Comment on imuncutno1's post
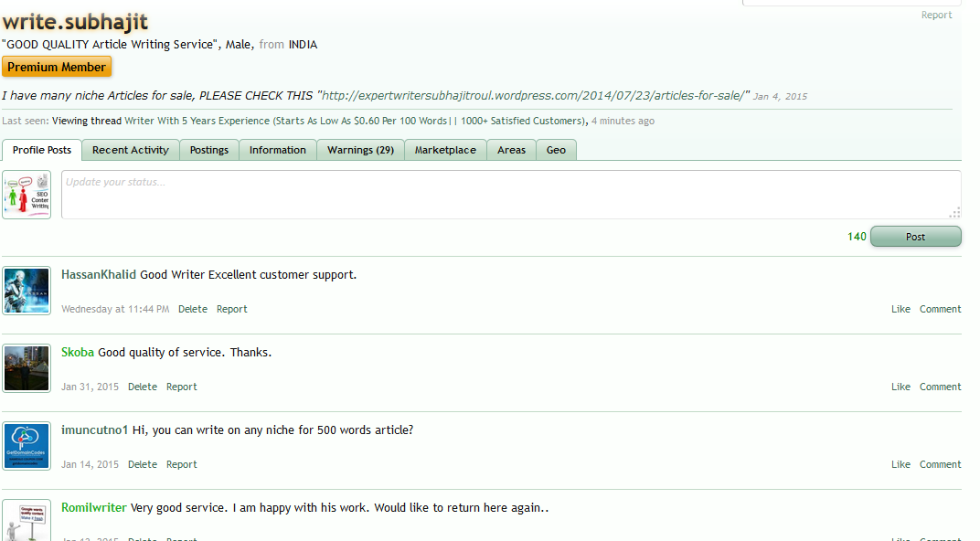 tap(940, 464)
